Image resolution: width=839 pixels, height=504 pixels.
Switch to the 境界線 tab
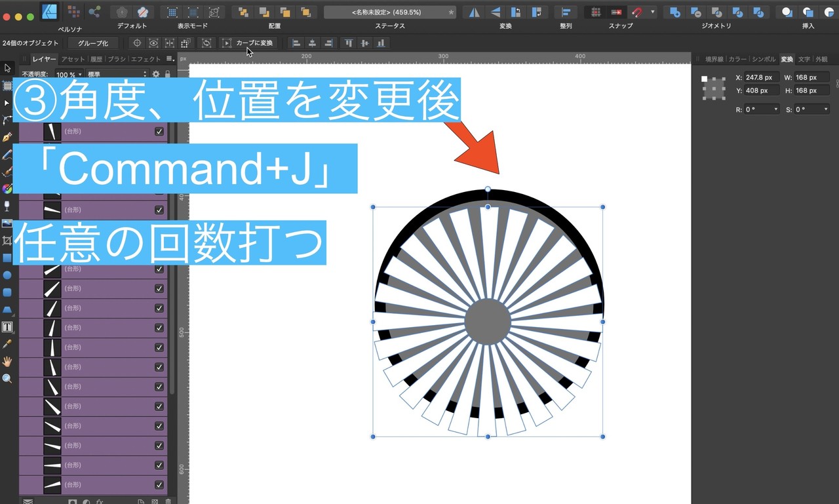coord(714,59)
